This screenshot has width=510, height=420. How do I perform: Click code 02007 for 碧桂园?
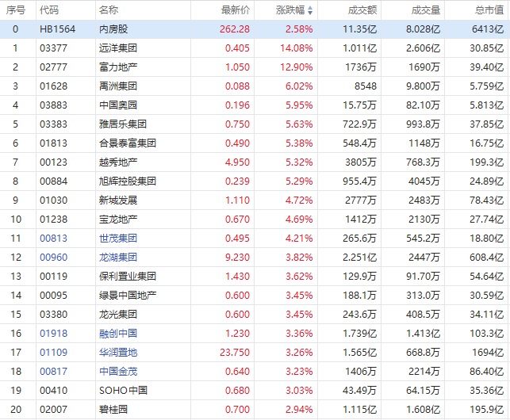tap(53, 409)
